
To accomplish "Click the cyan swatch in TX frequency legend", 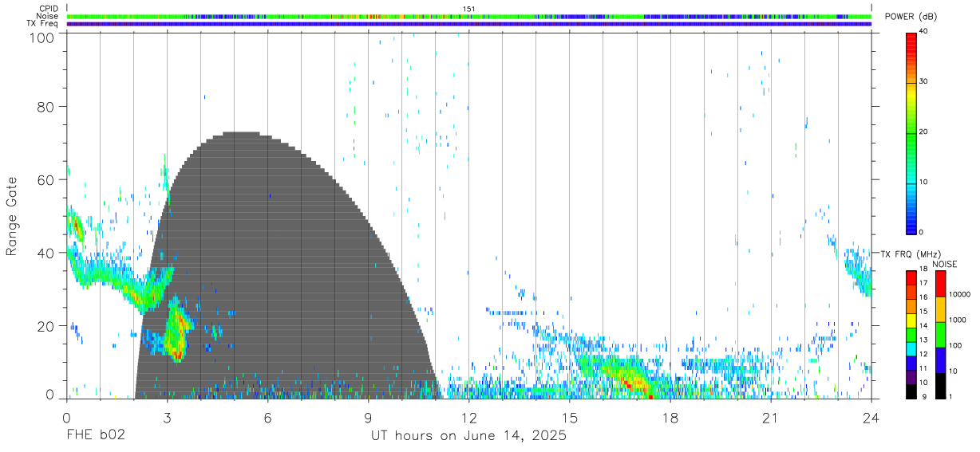I will [x=911, y=348].
